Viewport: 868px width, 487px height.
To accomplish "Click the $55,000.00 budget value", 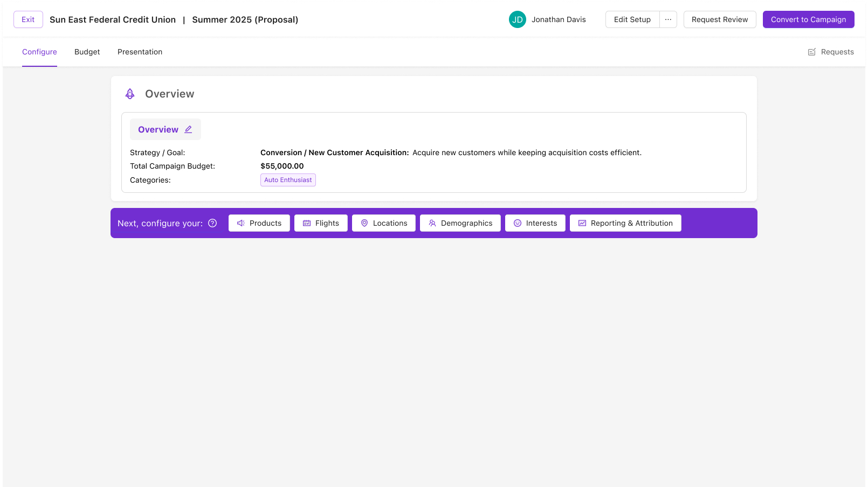I will (x=282, y=166).
